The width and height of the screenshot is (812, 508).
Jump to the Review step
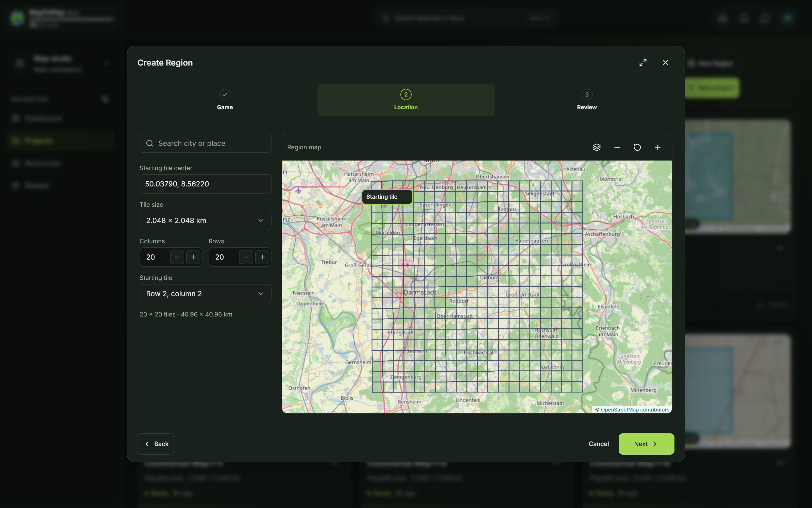pyautogui.click(x=586, y=100)
